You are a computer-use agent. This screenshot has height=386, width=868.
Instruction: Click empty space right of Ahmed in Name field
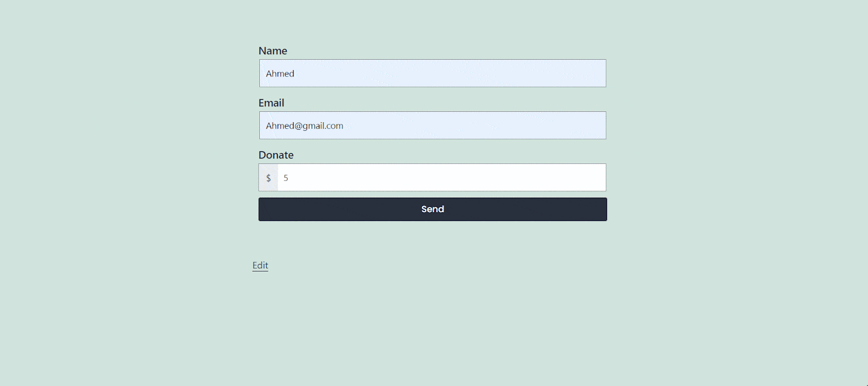pyautogui.click(x=461, y=73)
